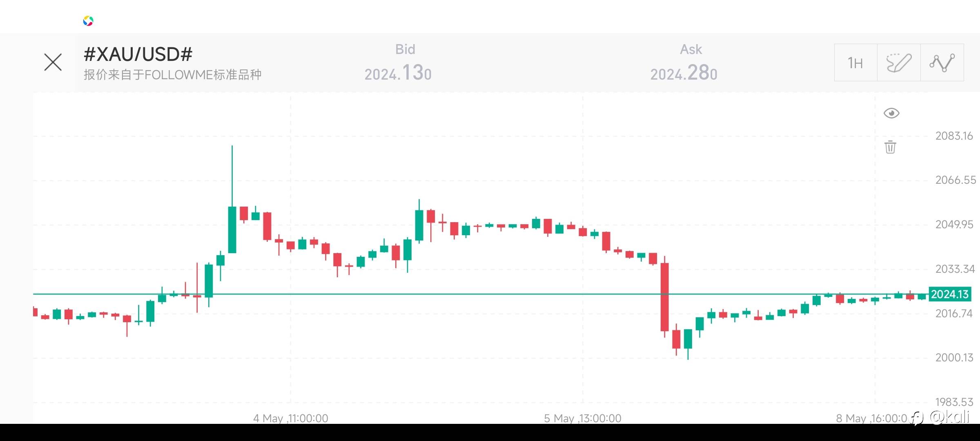Select the 4 May 11:00:00 time marker
980x441 pixels.
pos(290,418)
